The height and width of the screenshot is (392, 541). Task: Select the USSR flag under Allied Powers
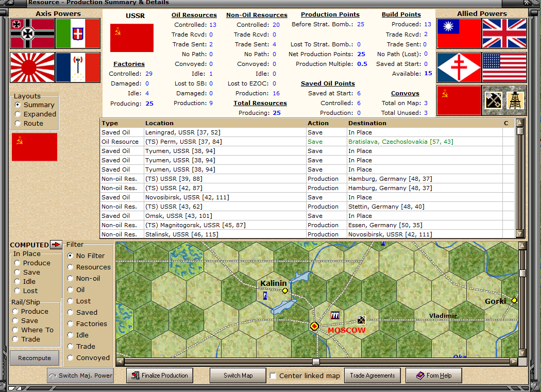click(x=459, y=100)
